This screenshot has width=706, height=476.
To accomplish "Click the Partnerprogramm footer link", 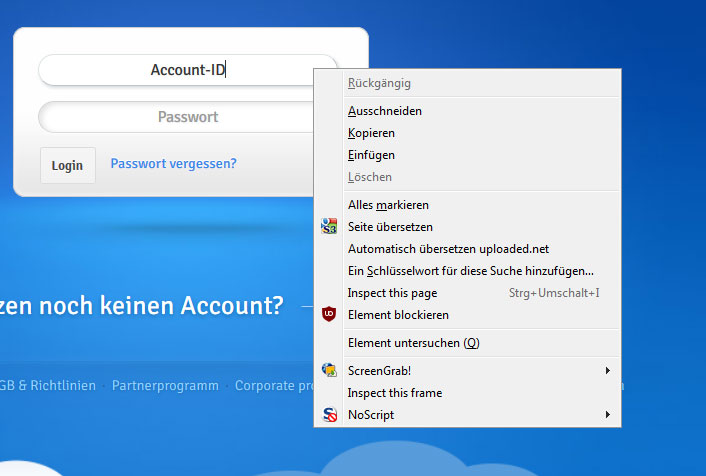I will [x=165, y=385].
